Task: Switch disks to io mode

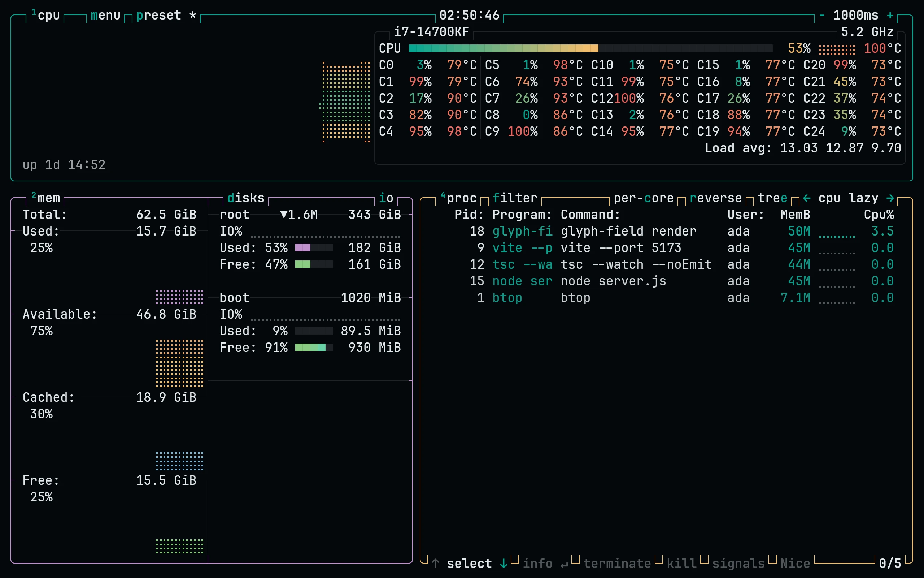Action: click(x=386, y=198)
